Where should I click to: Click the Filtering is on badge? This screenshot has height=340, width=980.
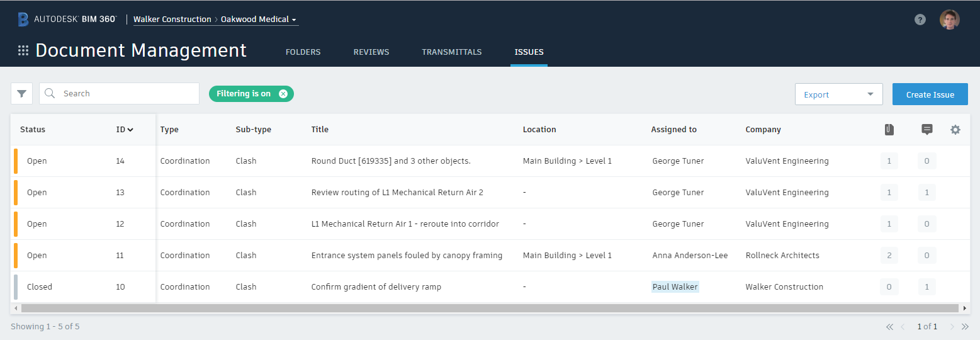pyautogui.click(x=251, y=94)
